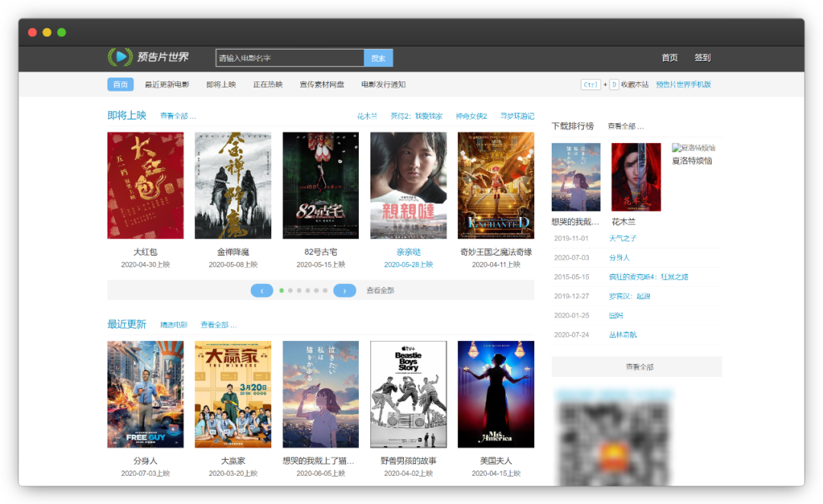
Task: Click the blue 亲亲哒 title link
Action: pos(408,252)
